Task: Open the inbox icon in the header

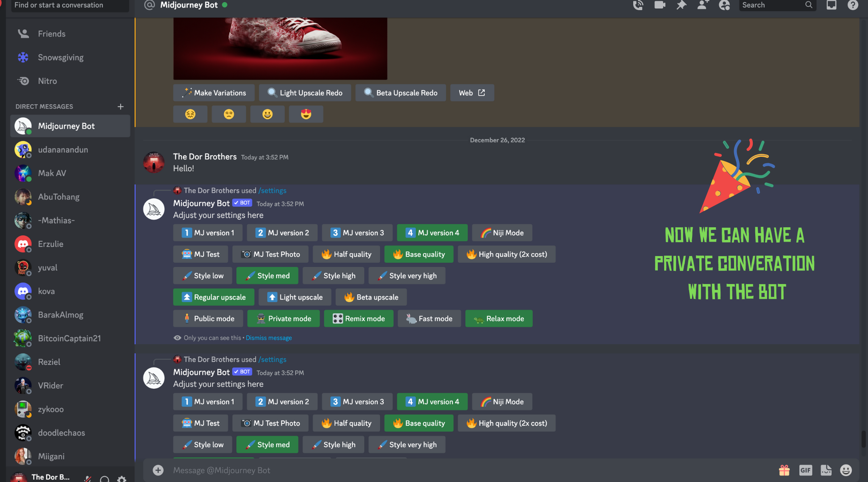Action: [832, 5]
